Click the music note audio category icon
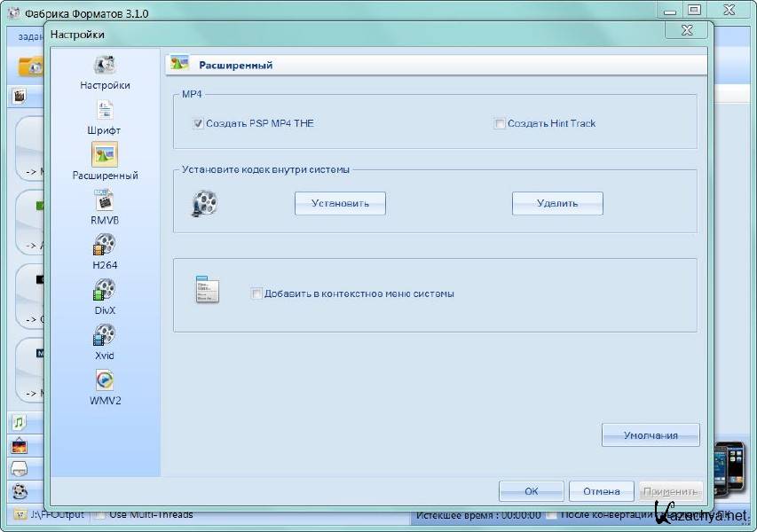 click(x=20, y=422)
